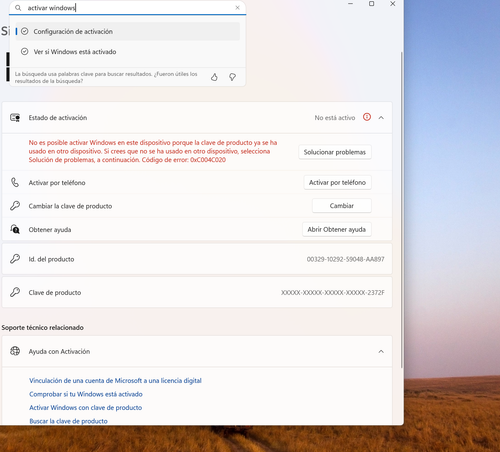Screen dimensions: 500x452
Task: Click thumbs up feedback icon
Action: click(x=214, y=77)
